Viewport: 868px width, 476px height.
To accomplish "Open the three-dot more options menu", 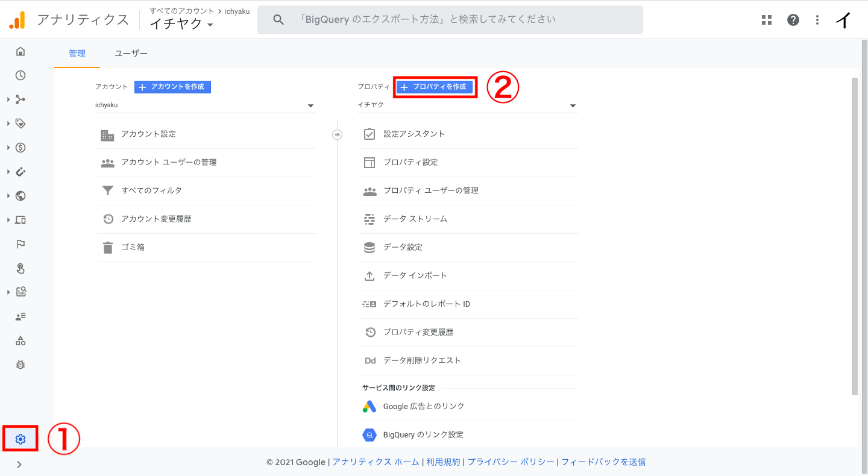I will (x=817, y=20).
